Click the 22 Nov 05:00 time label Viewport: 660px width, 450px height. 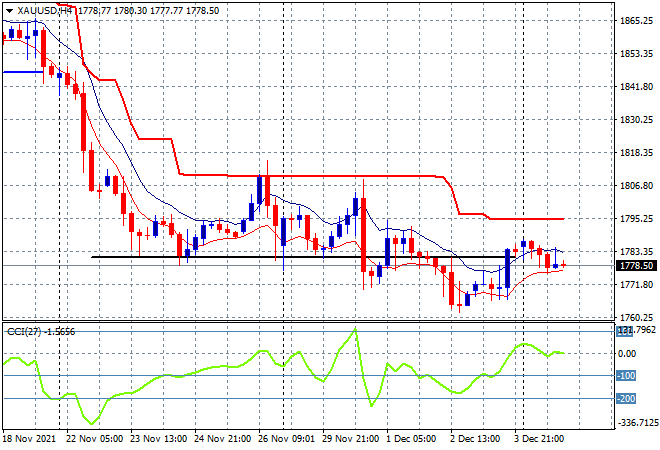point(94,439)
